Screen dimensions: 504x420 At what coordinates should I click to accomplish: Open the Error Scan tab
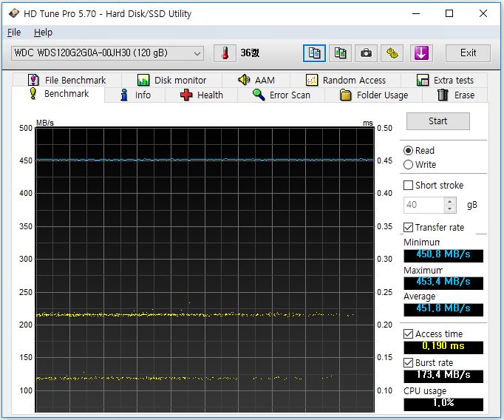282,95
